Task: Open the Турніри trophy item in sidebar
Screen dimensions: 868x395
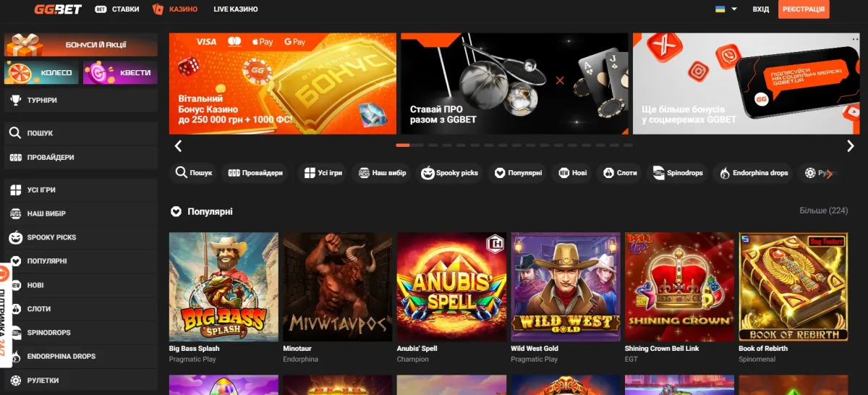Action: [x=80, y=100]
